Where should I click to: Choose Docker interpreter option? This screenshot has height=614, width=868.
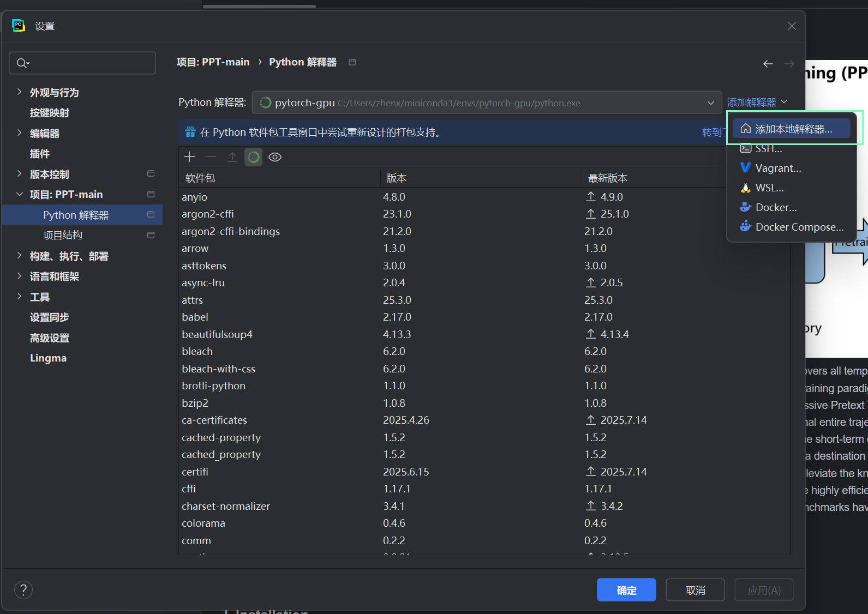click(792, 207)
